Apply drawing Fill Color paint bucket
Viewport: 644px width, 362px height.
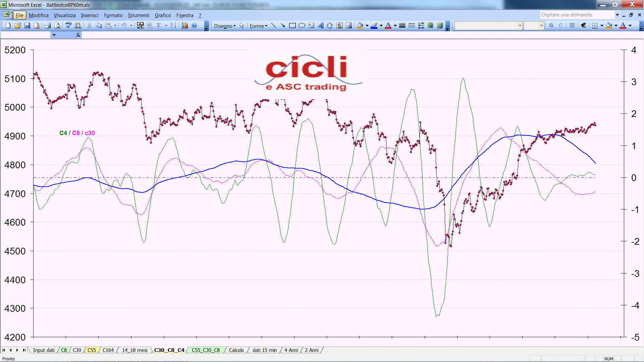click(360, 25)
